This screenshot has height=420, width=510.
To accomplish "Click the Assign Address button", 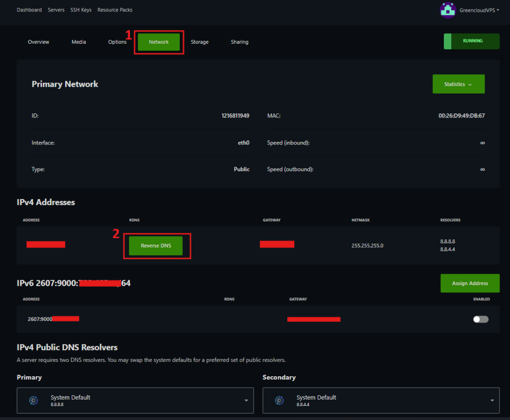I will (x=470, y=283).
